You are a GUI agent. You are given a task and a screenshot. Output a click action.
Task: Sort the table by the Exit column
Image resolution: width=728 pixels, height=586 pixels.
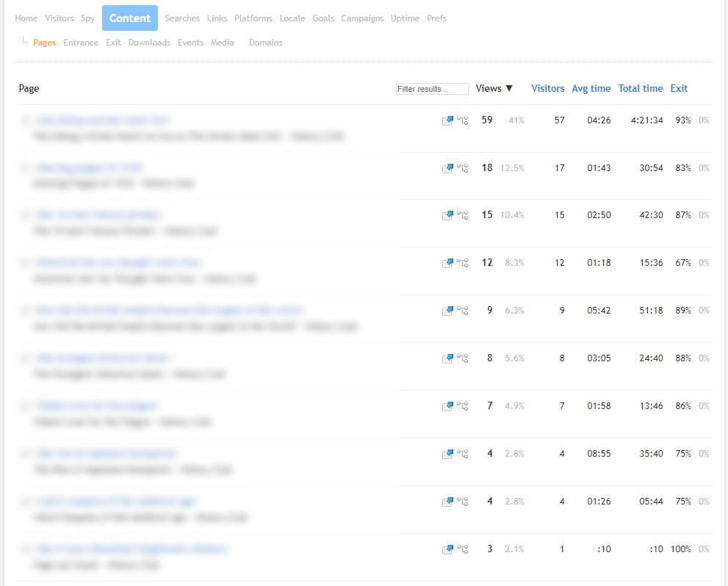click(679, 88)
